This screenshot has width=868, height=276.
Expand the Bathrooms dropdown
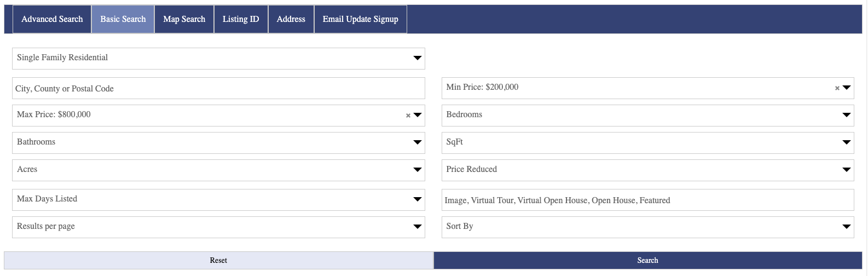coord(218,143)
